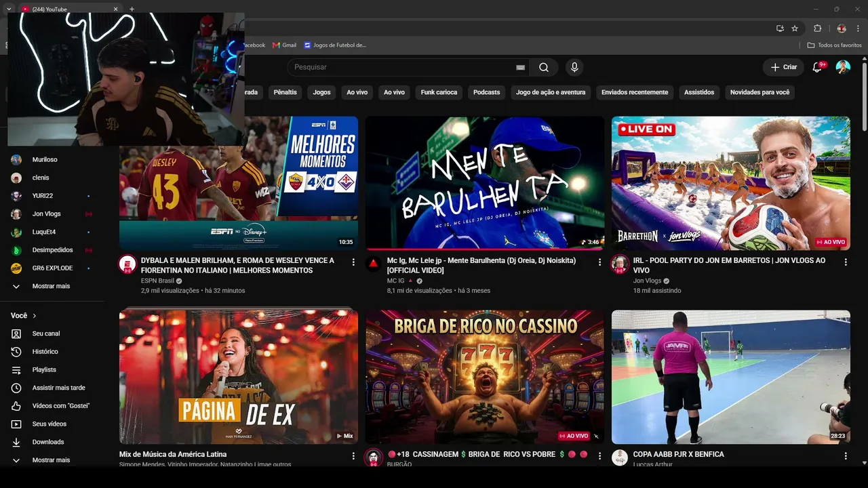Select the Funk carioca filter chip
This screenshot has width=868, height=488.
tap(439, 92)
